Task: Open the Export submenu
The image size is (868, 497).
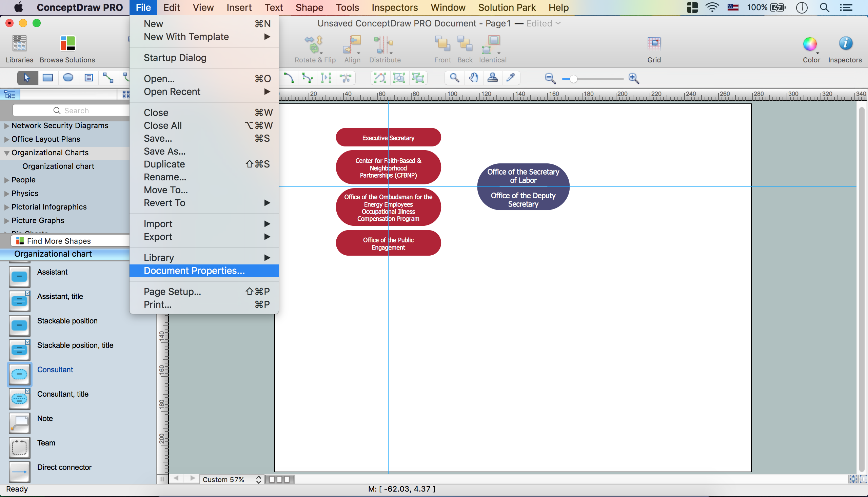Action: click(x=158, y=237)
